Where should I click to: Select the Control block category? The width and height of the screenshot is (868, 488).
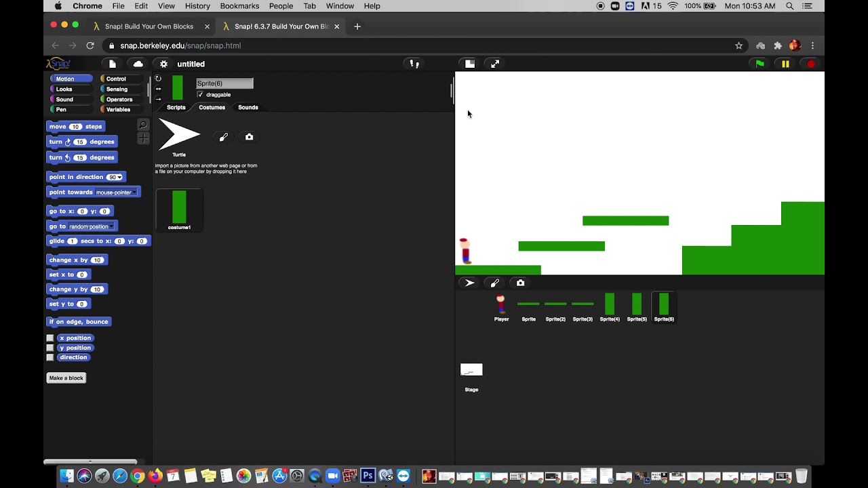tap(122, 79)
